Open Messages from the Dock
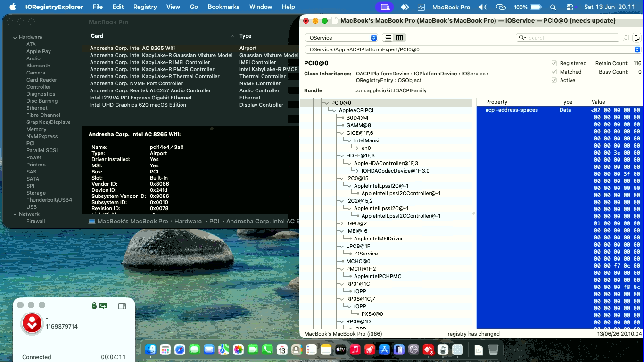644x362 pixels. pos(194,350)
